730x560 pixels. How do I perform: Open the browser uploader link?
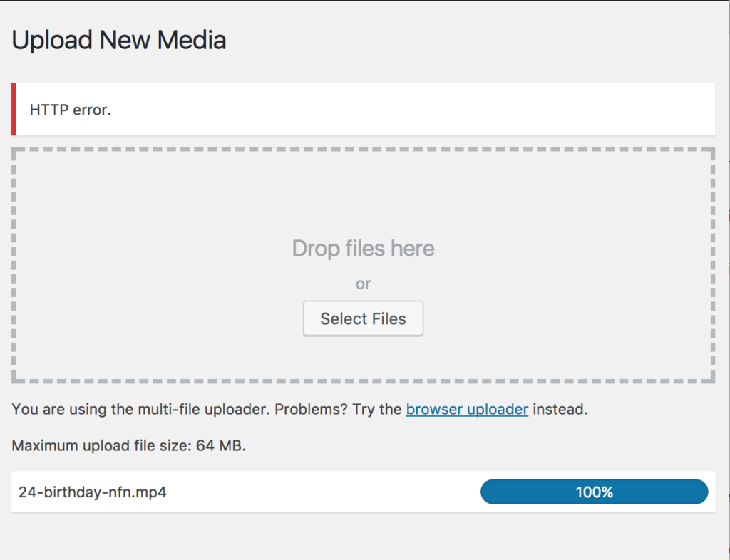point(467,409)
